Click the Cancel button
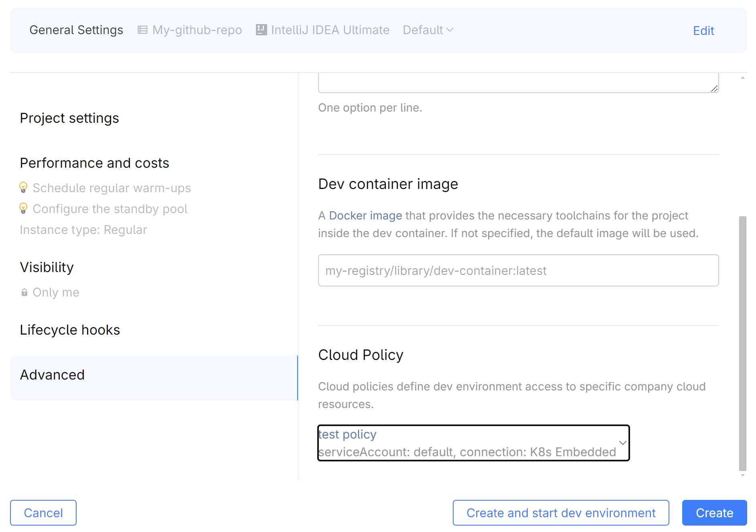The height and width of the screenshot is (532, 756). pyautogui.click(x=43, y=513)
